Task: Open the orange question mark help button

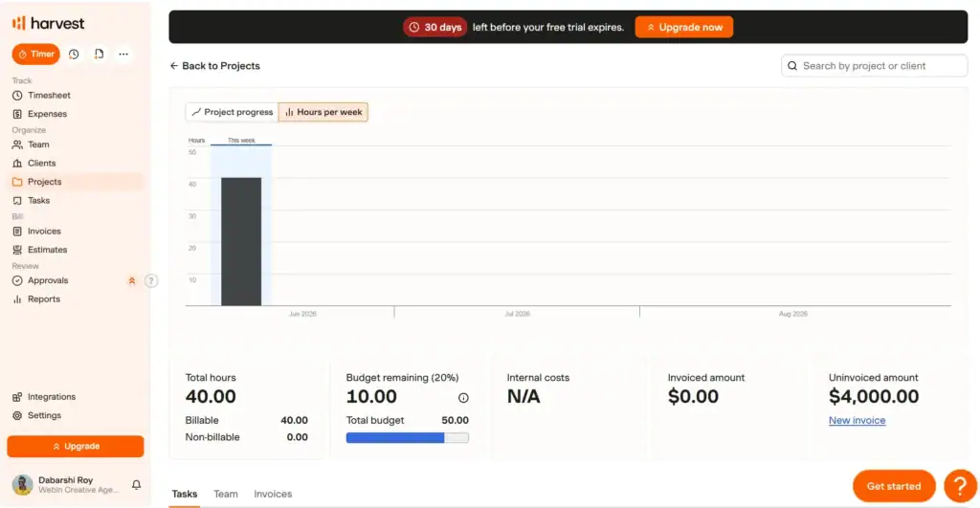Action: [960, 485]
